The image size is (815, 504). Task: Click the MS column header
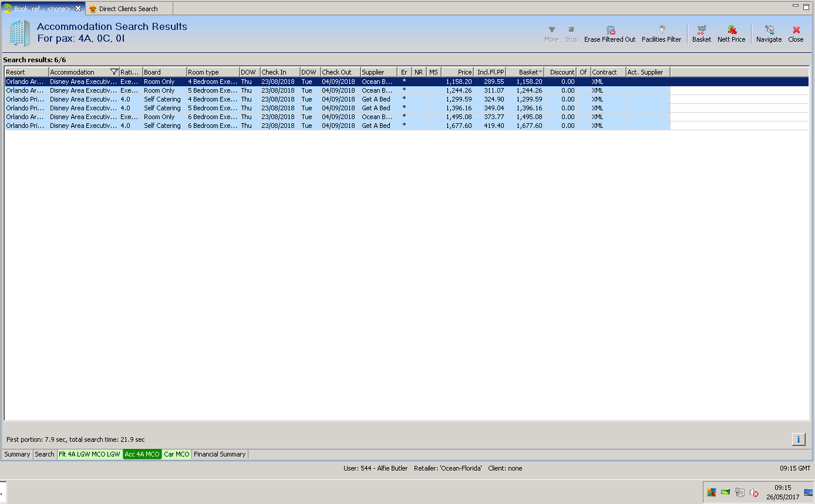[x=434, y=72]
